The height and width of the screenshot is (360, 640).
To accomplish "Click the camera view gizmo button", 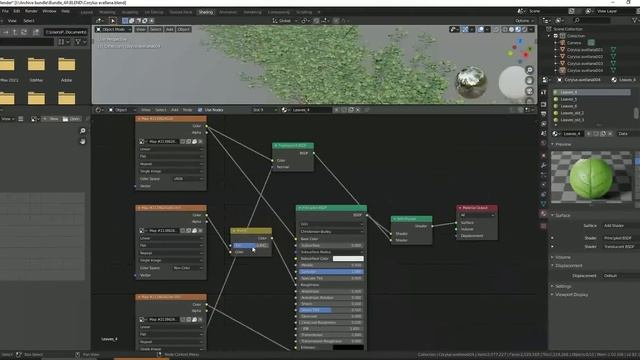I will point(529,91).
